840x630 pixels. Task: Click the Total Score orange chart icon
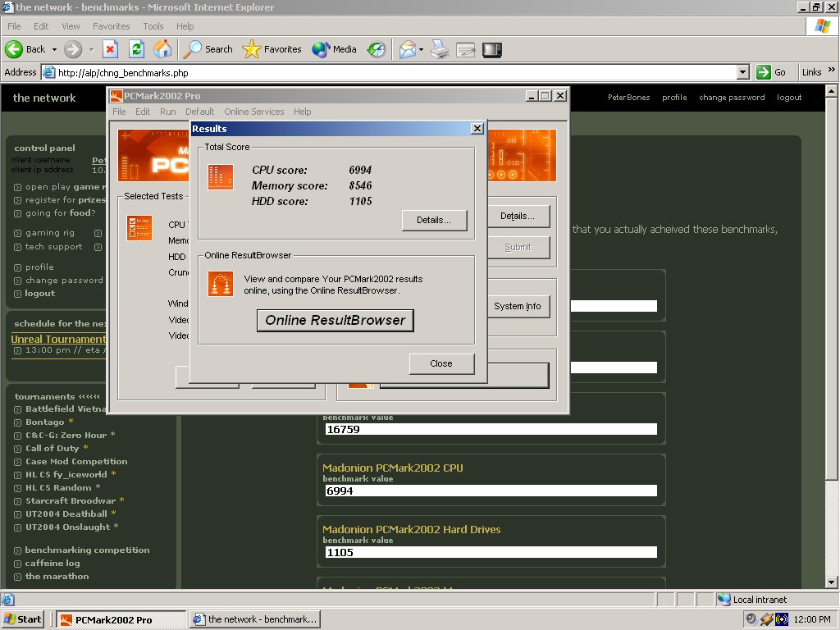pyautogui.click(x=220, y=177)
